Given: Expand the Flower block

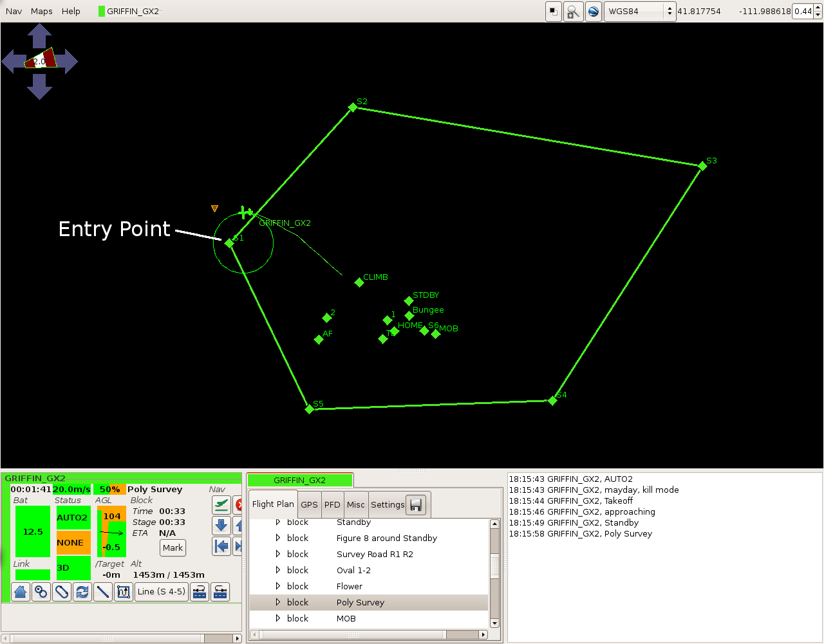Looking at the screenshot, I should click(278, 586).
